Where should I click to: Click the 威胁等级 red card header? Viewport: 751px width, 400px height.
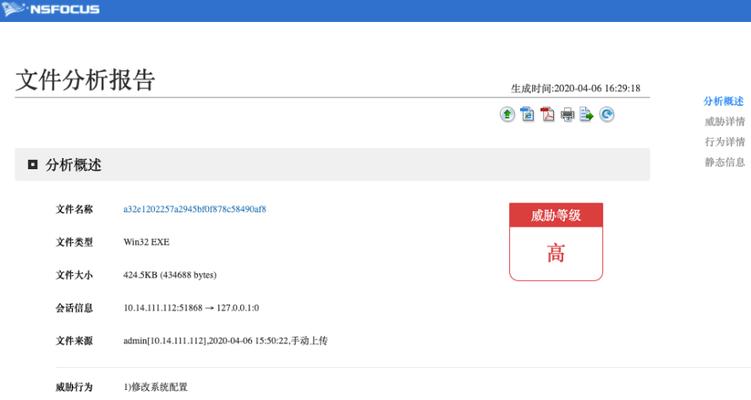(556, 215)
